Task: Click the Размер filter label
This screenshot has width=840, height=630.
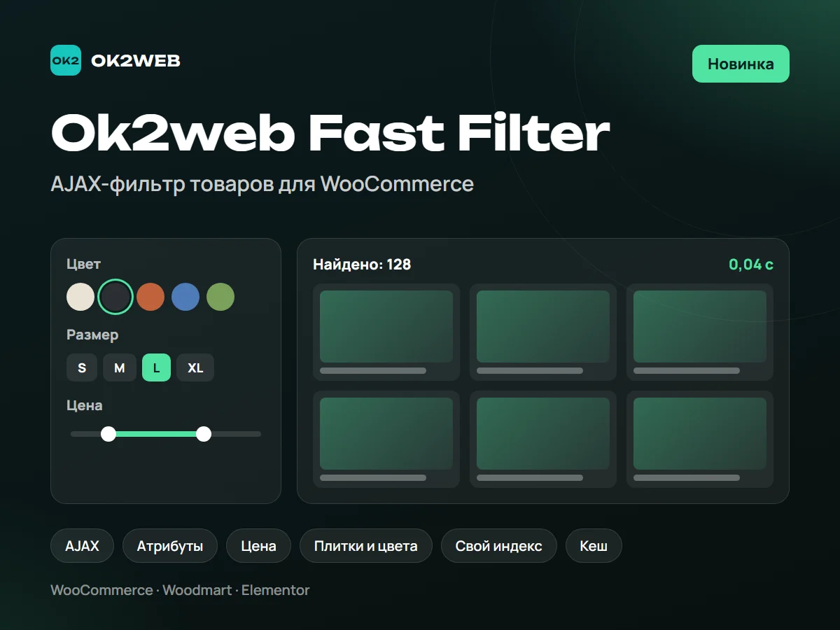Action: coord(92,335)
